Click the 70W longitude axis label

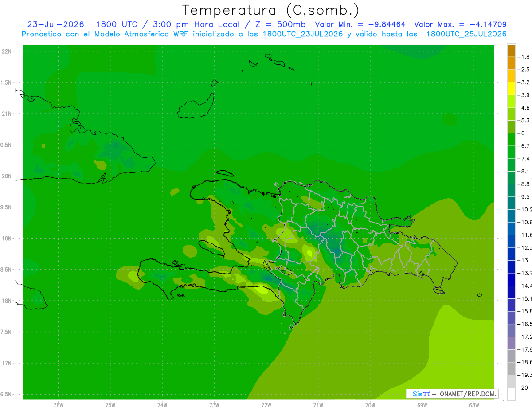click(x=370, y=405)
